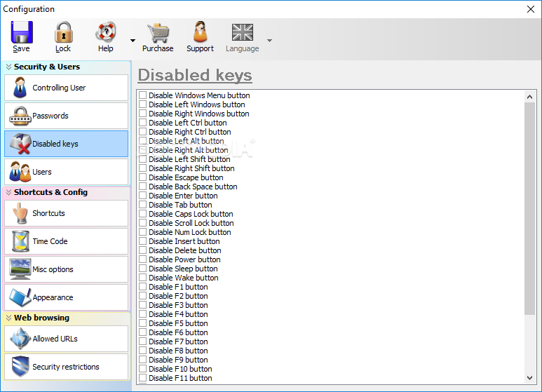Check Disable F5 button
This screenshot has height=392, width=542.
point(143,323)
